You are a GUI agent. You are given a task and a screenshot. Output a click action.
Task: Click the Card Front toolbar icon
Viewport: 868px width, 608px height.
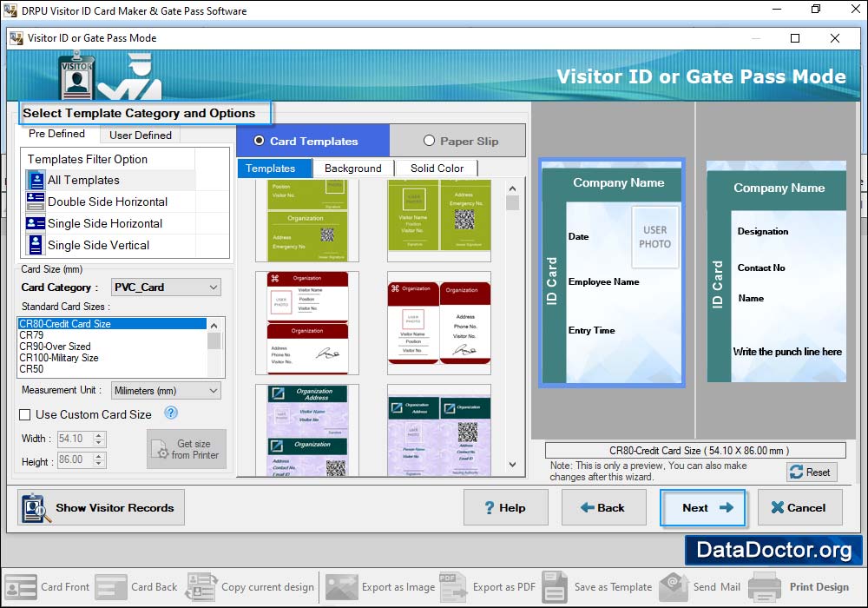pos(21,587)
